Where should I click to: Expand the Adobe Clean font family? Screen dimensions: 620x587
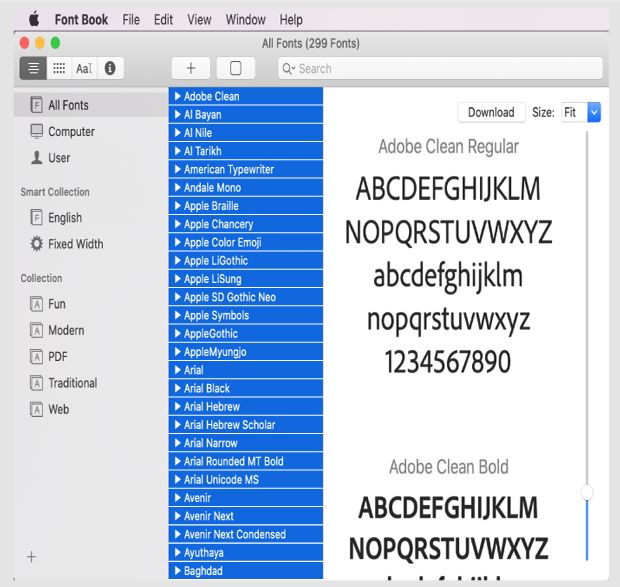click(x=178, y=96)
